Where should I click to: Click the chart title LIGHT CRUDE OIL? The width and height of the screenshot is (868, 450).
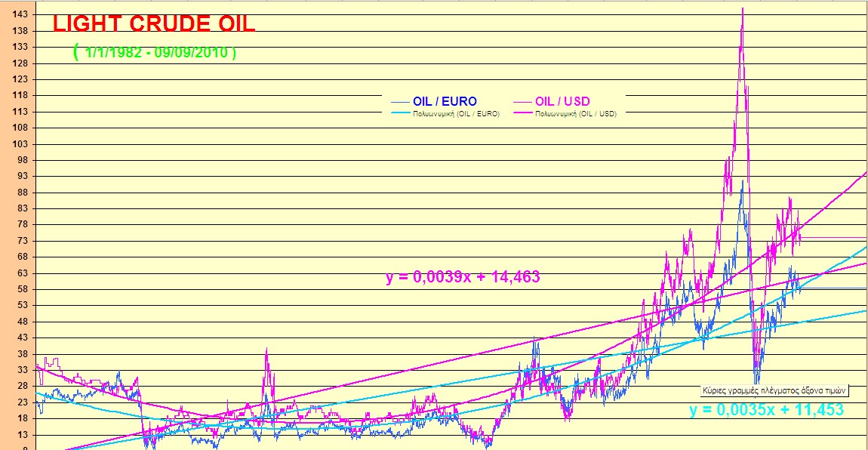(151, 23)
